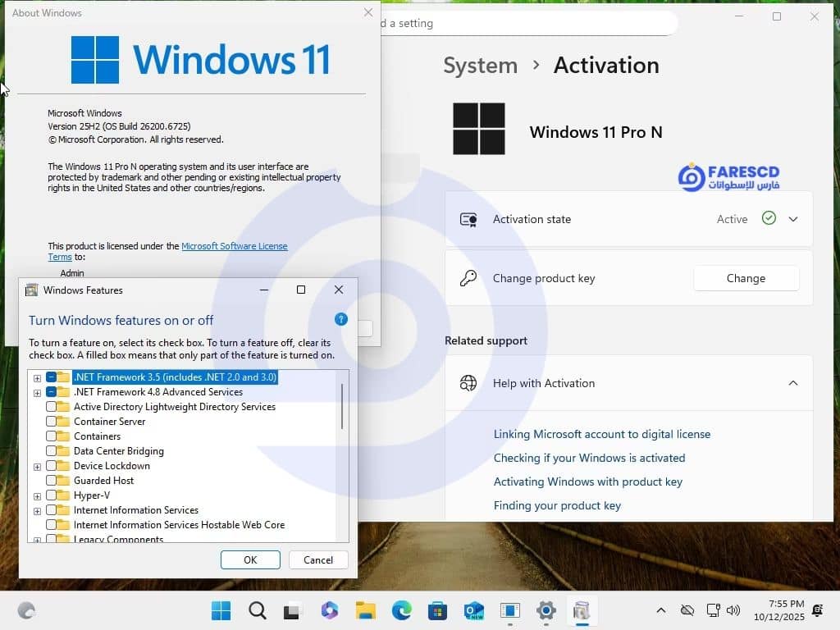Click the Settings gear on the taskbar
Viewport: 840px width, 630px height.
546,610
